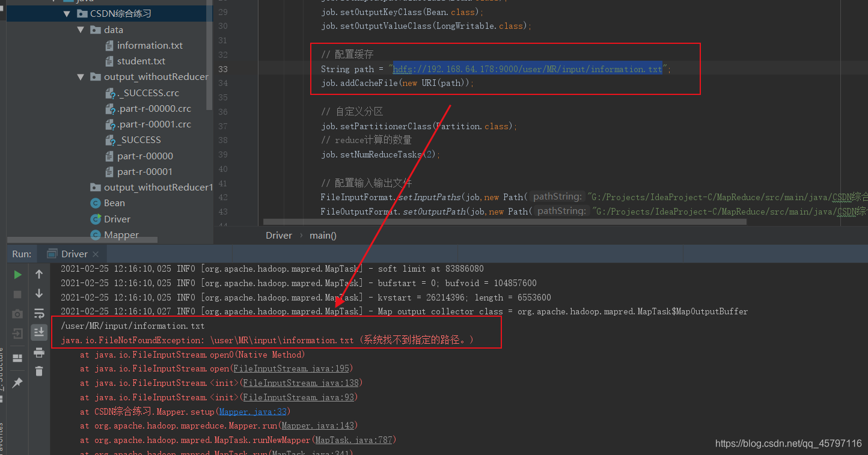Click the Down the Stack Trace arrow

point(39,293)
